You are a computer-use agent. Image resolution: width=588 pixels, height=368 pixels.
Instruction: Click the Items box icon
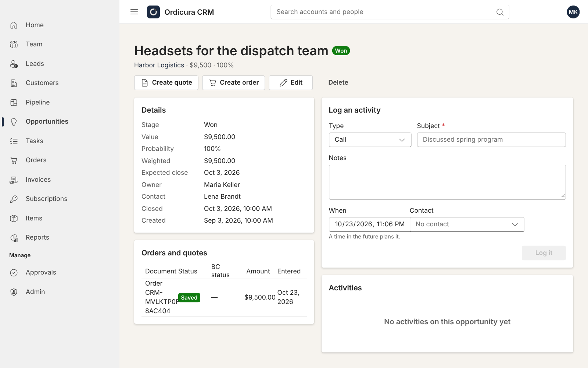click(14, 218)
